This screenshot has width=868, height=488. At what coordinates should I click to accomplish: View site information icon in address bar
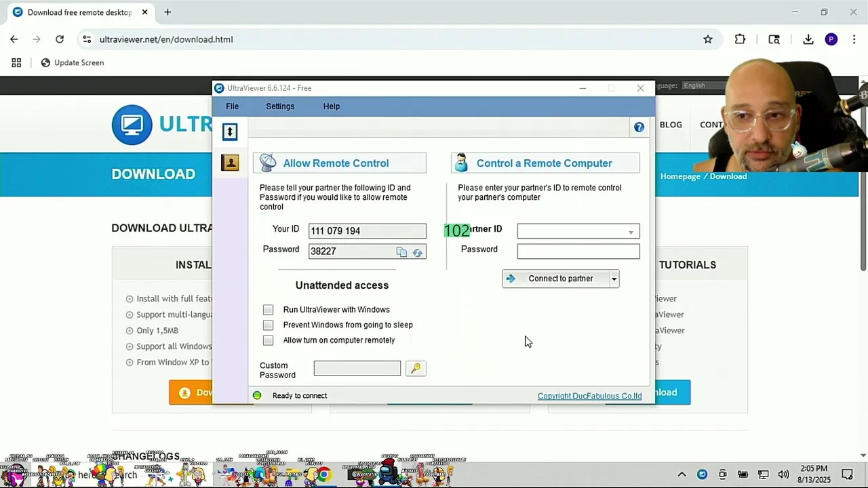[87, 39]
